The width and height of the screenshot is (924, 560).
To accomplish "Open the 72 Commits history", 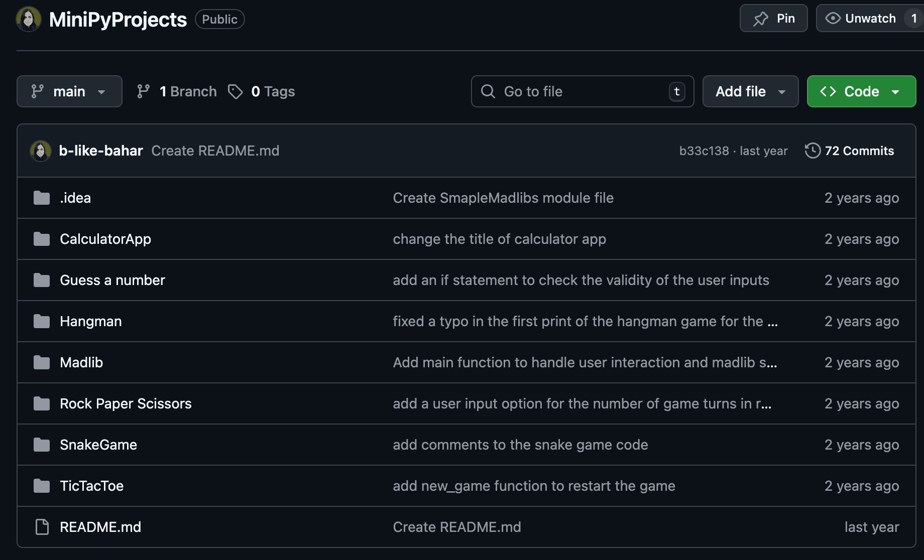I will 859,151.
